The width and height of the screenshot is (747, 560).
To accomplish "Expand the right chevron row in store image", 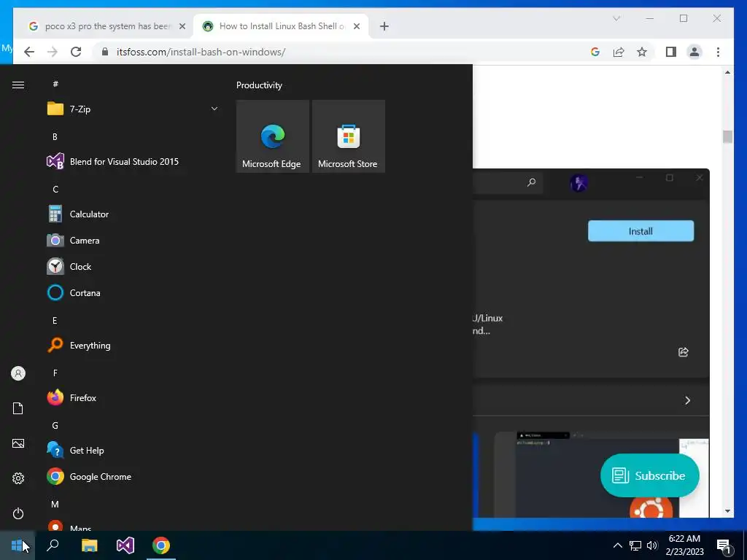I will coord(687,400).
